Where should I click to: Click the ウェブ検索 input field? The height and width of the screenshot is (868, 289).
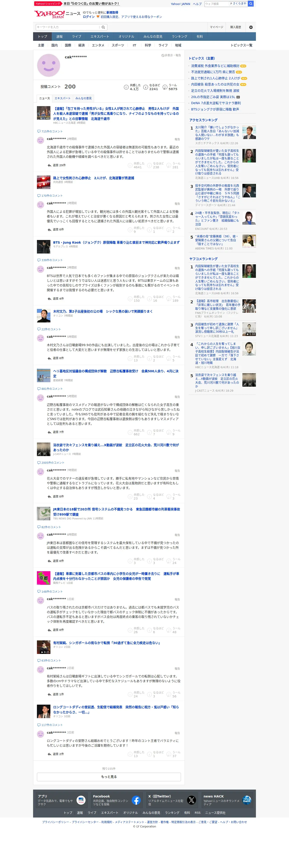click(217, 4)
